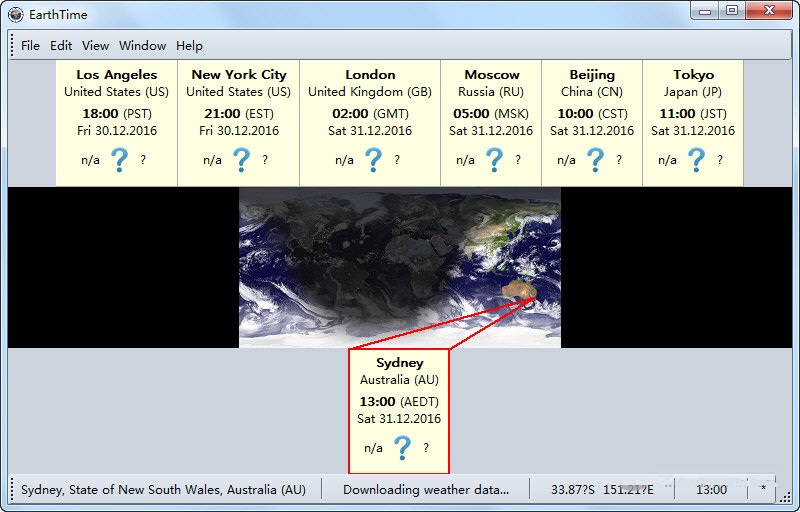Select the Moscow city name
Image resolution: width=800 pixels, height=512 pixels.
point(492,74)
